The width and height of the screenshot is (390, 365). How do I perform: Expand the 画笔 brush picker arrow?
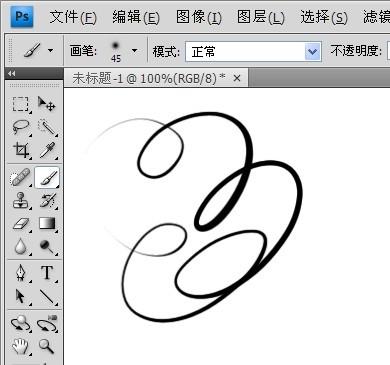pos(134,51)
